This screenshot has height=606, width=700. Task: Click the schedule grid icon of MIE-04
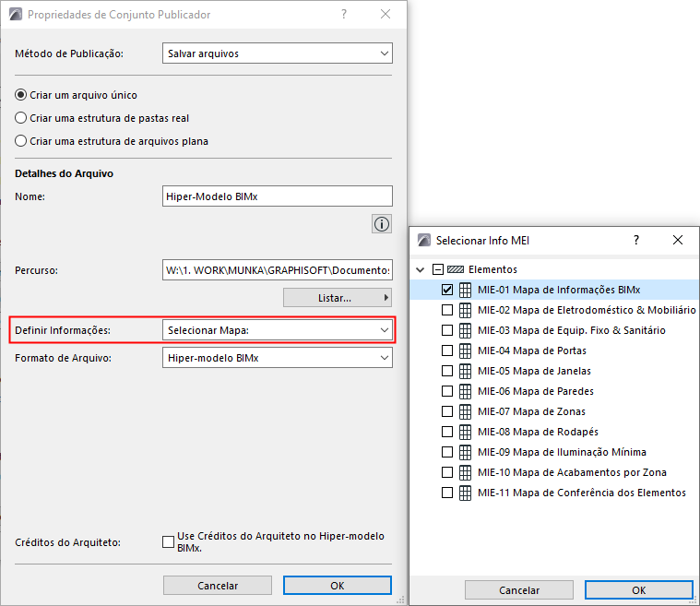click(x=465, y=351)
